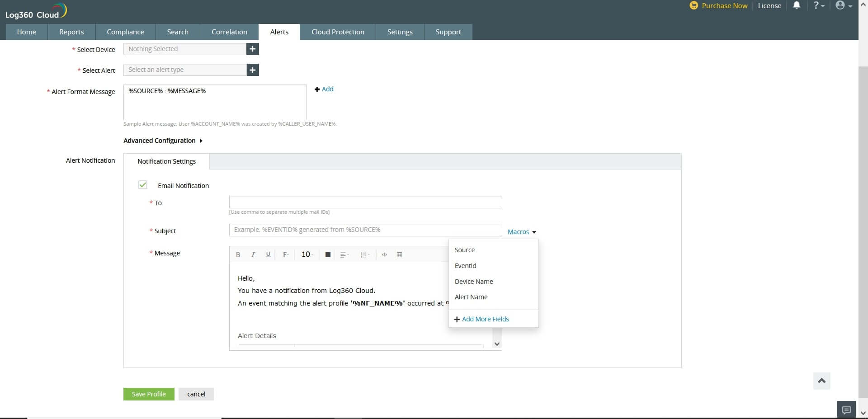
Task: Toggle HTML source code view
Action: pos(384,254)
